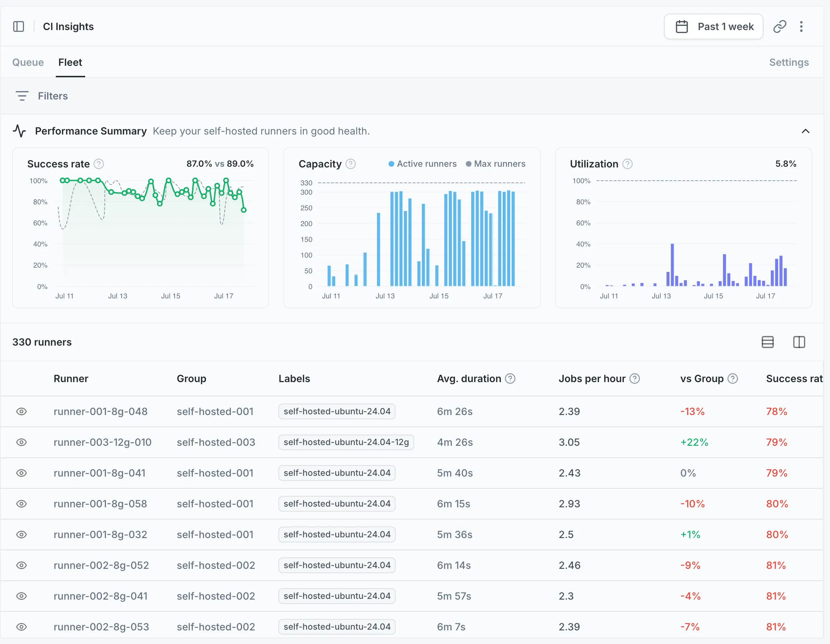Click the Performance Summary pulse icon
Image resolution: width=830 pixels, height=644 pixels.
19,131
